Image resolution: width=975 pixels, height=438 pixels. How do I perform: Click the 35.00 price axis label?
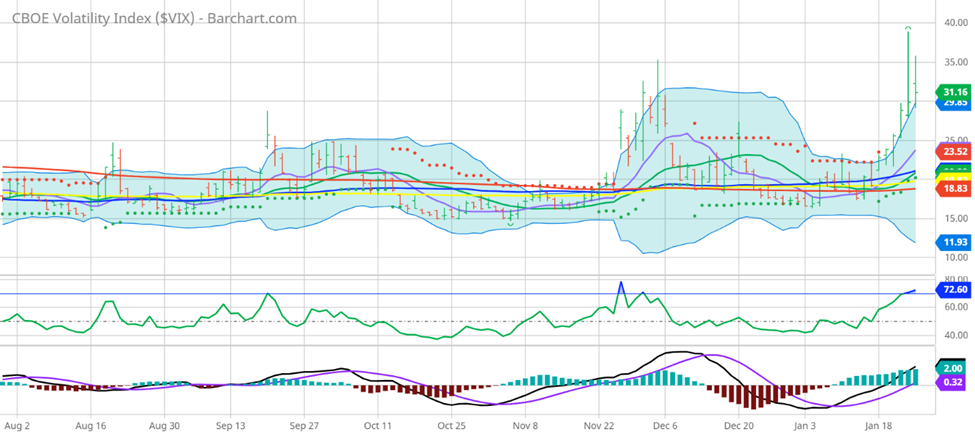957,62
